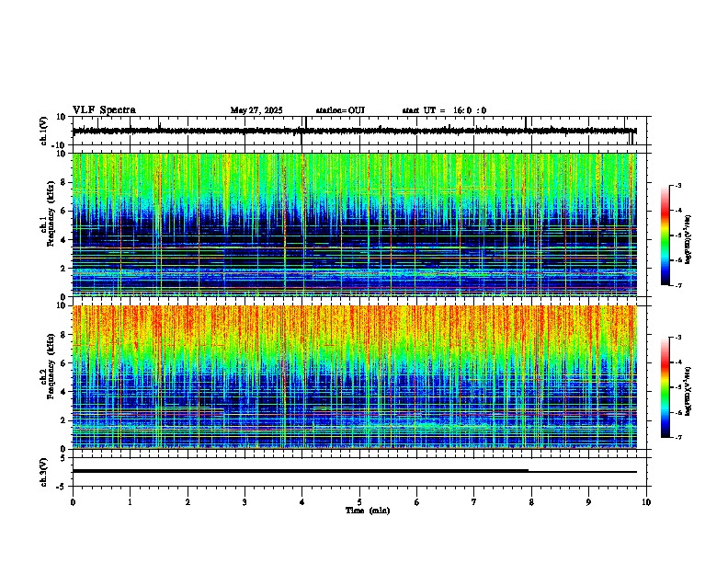Click the ch.3 flat signal trace

pyautogui.click(x=354, y=471)
